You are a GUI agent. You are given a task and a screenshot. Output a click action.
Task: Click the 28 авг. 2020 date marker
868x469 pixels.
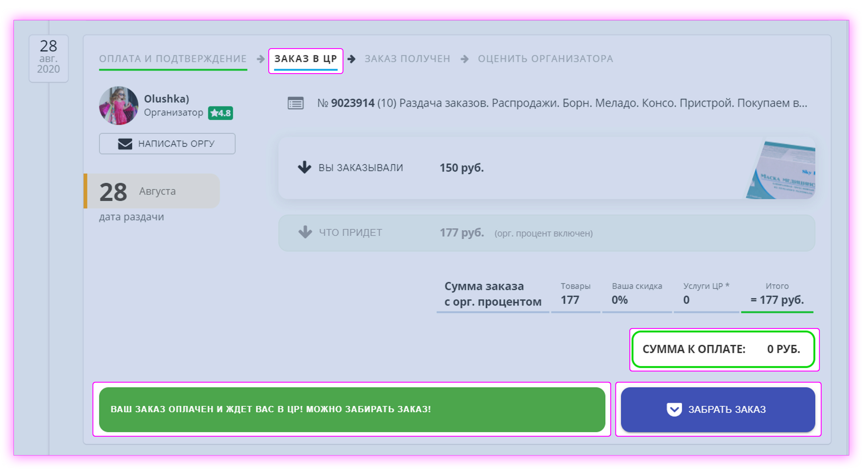point(48,58)
